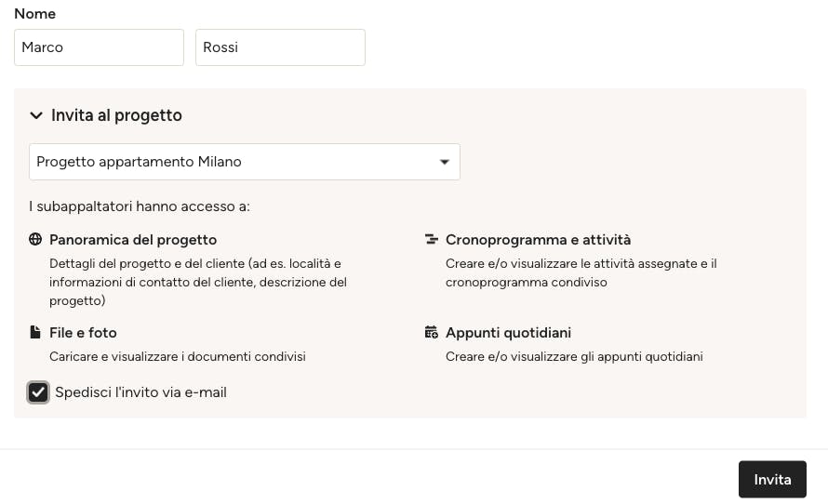Click the Nome field label
Viewport: 828px width, 504px height.
tap(34, 13)
